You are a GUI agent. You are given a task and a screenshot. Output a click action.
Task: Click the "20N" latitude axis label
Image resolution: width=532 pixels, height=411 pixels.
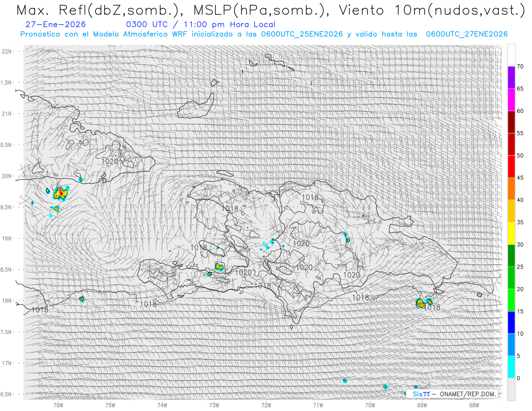(x=7, y=176)
